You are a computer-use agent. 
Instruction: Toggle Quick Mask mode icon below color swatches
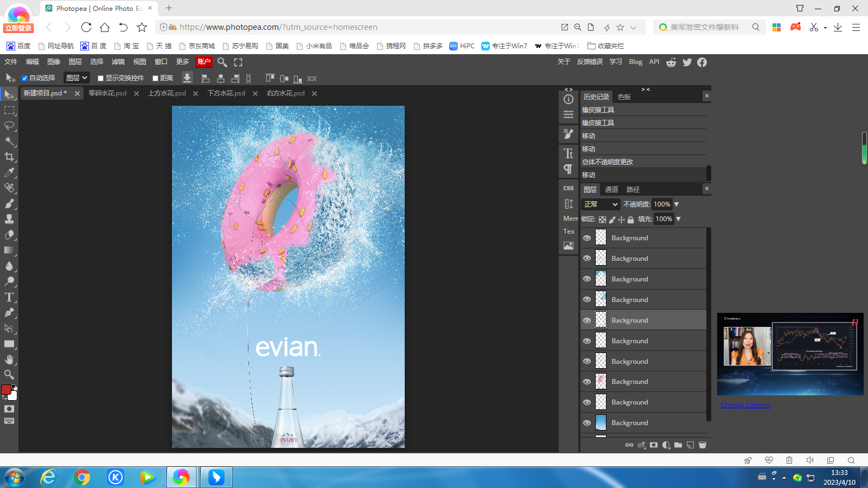point(9,409)
